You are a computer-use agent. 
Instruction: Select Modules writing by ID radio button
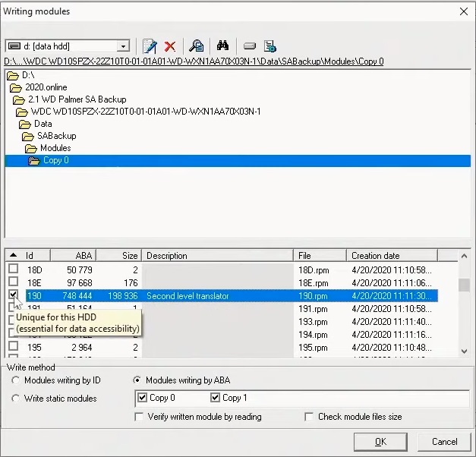(x=16, y=380)
